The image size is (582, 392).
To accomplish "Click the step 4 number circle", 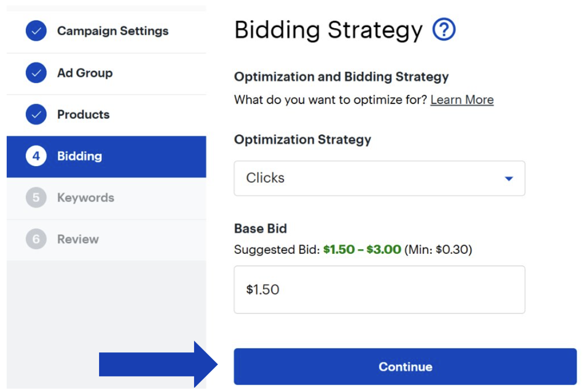I will click(x=36, y=156).
